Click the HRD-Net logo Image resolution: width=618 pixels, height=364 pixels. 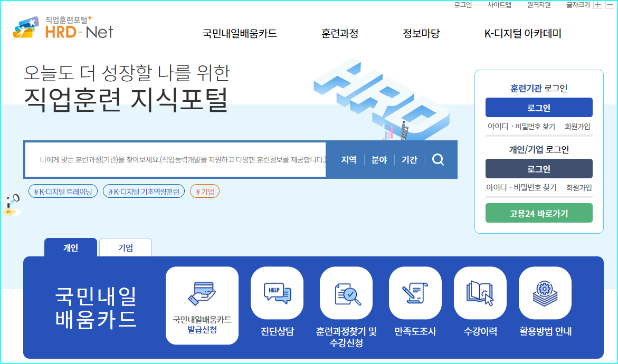63,27
